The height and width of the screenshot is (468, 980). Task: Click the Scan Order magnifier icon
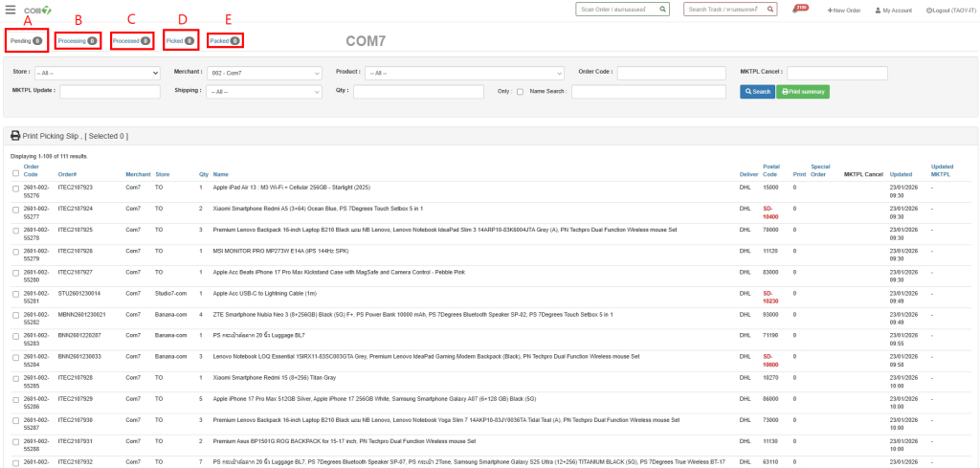pos(662,10)
